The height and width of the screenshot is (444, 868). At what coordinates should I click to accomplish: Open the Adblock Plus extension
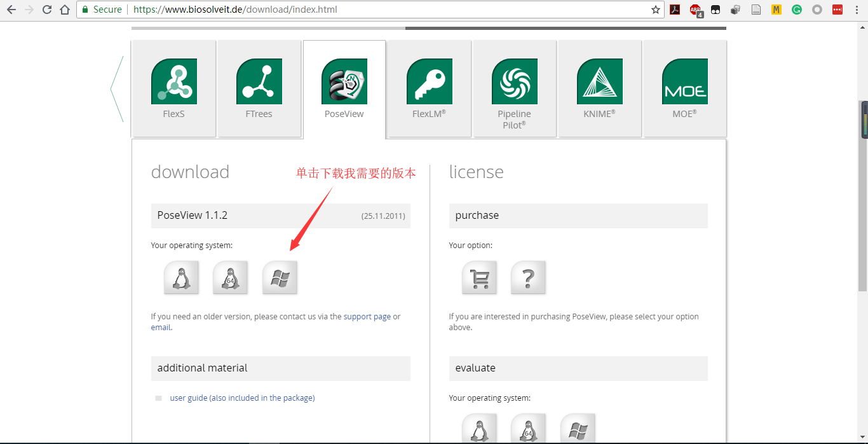[x=696, y=10]
